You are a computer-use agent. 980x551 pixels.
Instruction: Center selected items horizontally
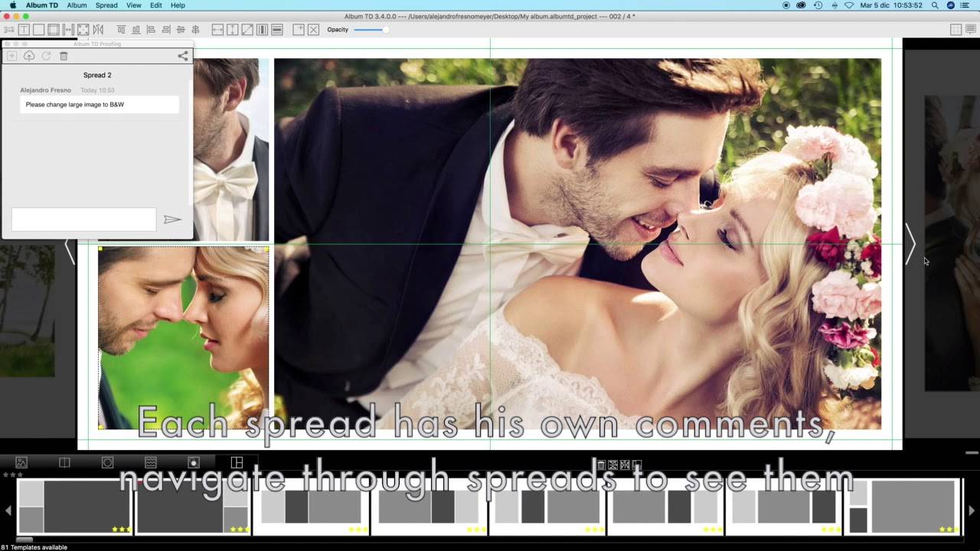click(195, 30)
